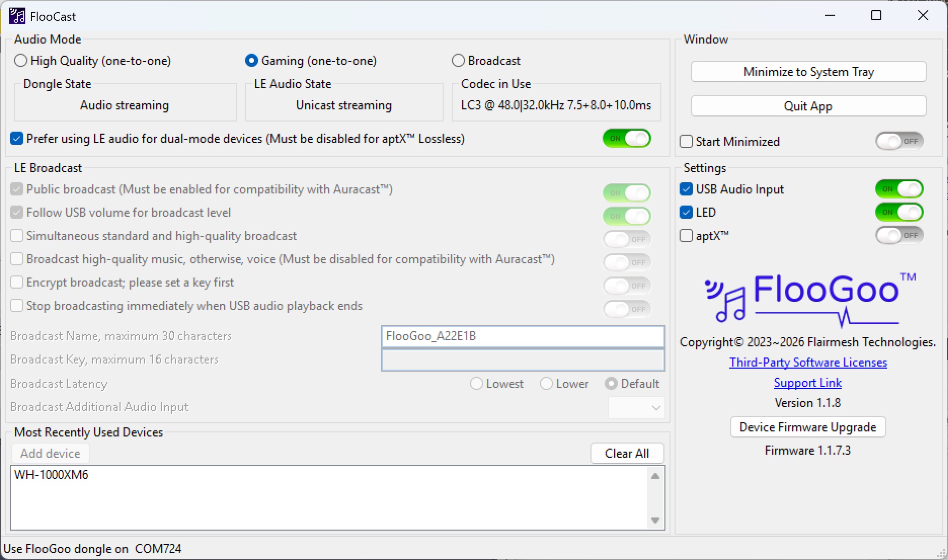
Task: Select Default broadcast latency
Action: pyautogui.click(x=632, y=384)
